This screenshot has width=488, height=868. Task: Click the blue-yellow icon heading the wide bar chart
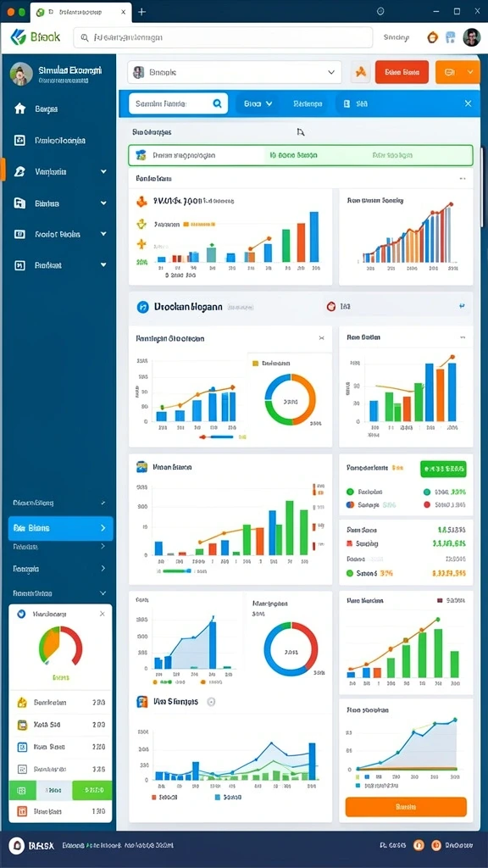[x=142, y=467]
